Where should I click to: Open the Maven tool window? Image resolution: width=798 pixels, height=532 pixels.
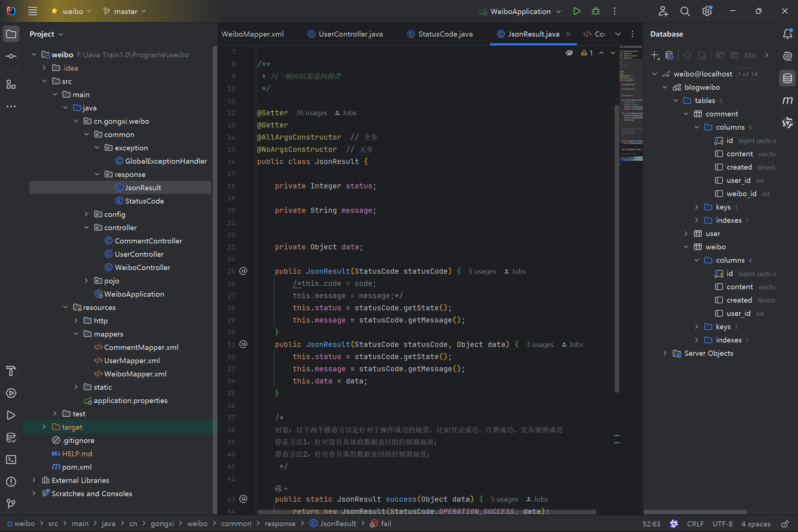point(787,100)
